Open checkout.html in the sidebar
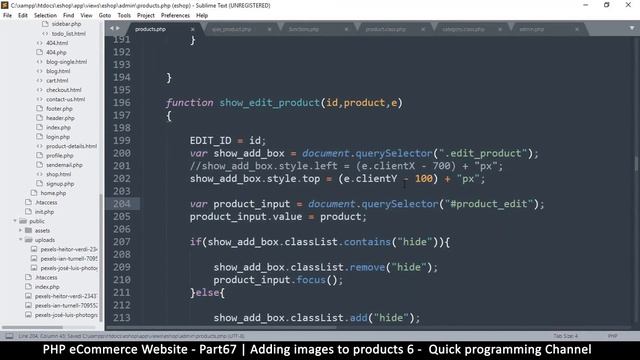The height and width of the screenshot is (360, 640). 64,90
